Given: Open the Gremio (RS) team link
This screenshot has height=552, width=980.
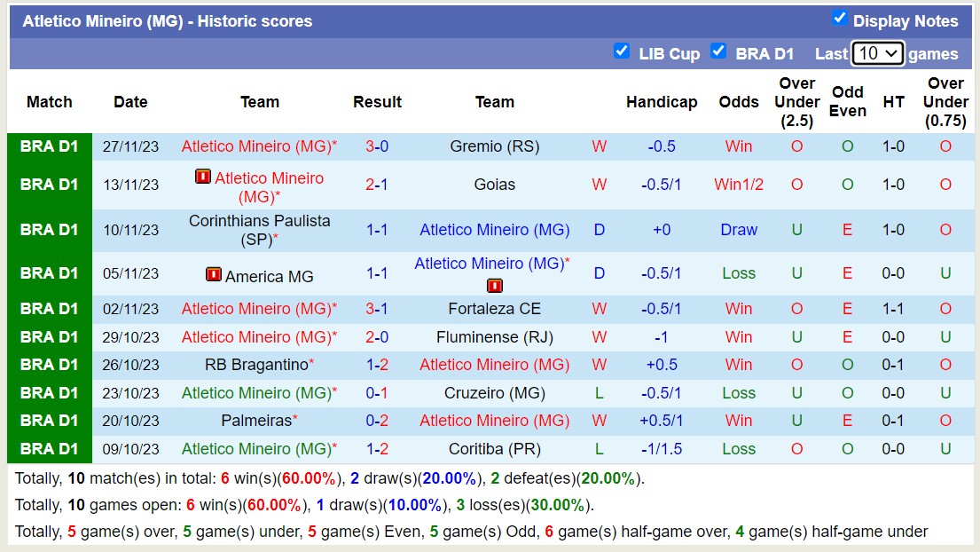Looking at the screenshot, I should click(494, 146).
